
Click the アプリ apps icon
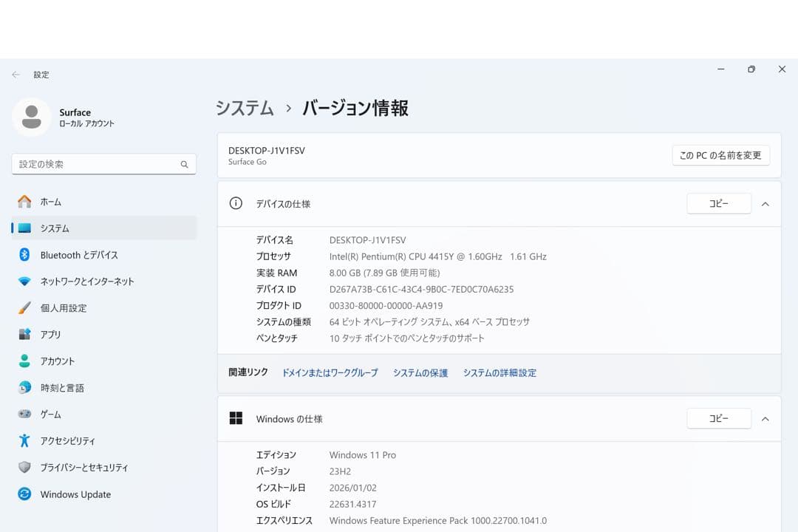click(x=24, y=334)
